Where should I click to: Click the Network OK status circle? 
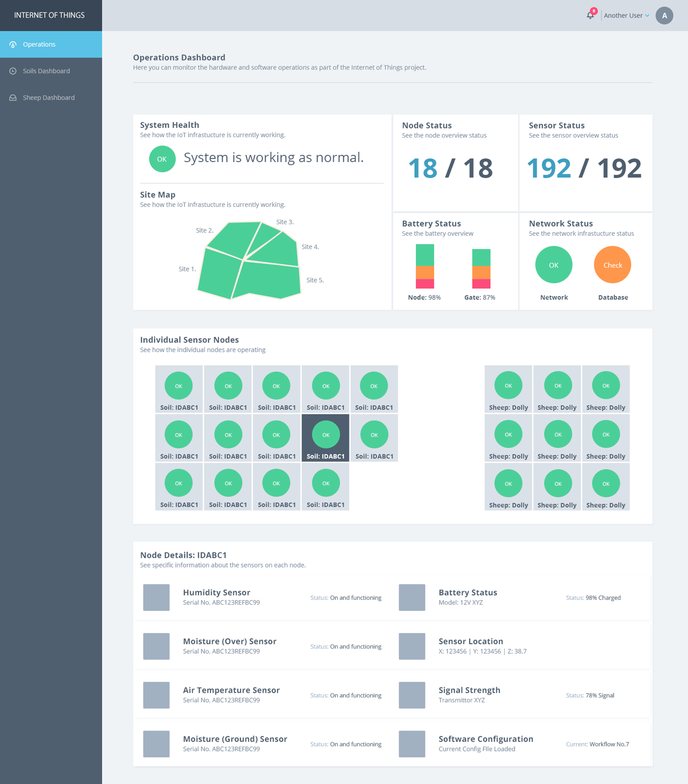[x=554, y=265]
